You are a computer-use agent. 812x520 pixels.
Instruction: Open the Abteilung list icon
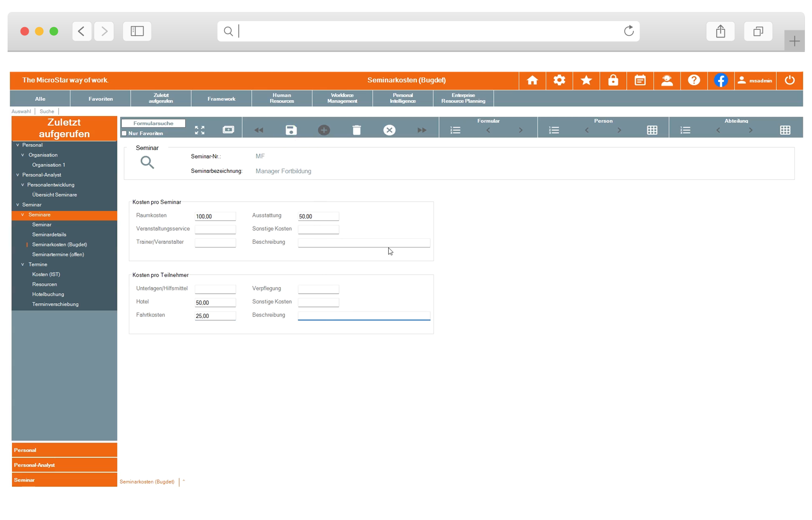click(685, 130)
